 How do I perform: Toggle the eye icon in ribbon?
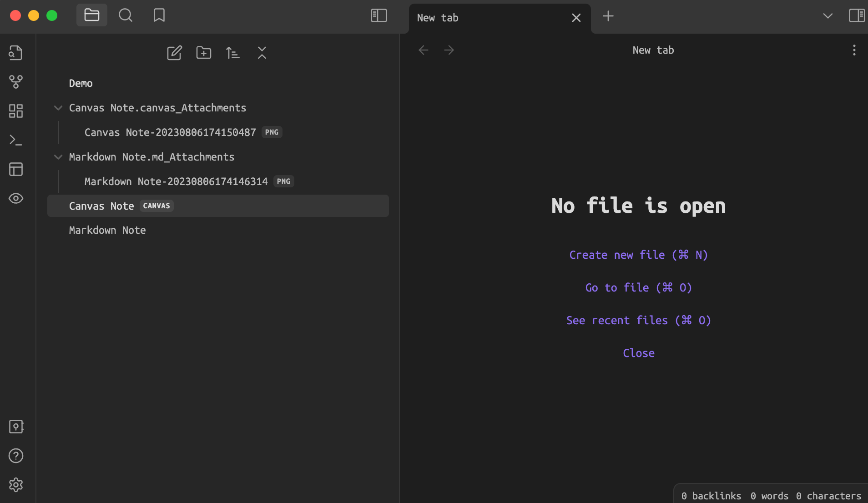click(16, 198)
